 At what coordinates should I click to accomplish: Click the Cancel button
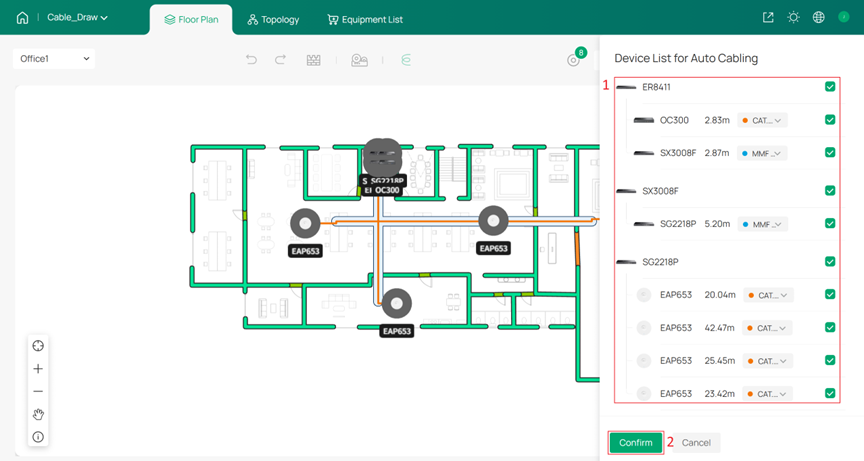point(696,442)
